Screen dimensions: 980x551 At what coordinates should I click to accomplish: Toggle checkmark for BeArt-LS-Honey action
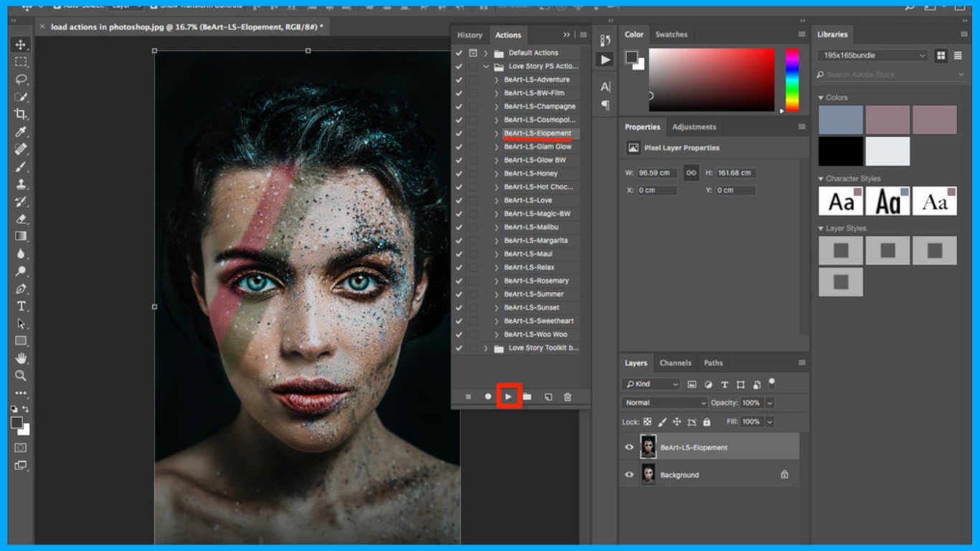tap(459, 174)
